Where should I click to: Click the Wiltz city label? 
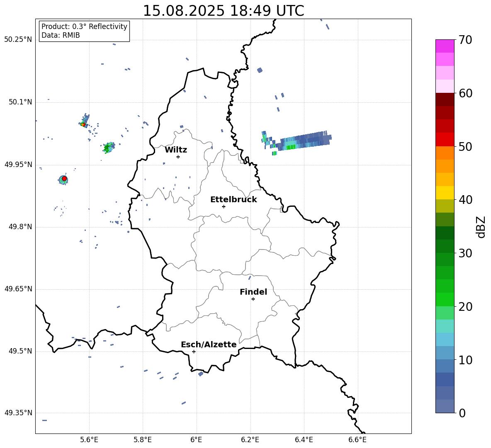tap(176, 150)
